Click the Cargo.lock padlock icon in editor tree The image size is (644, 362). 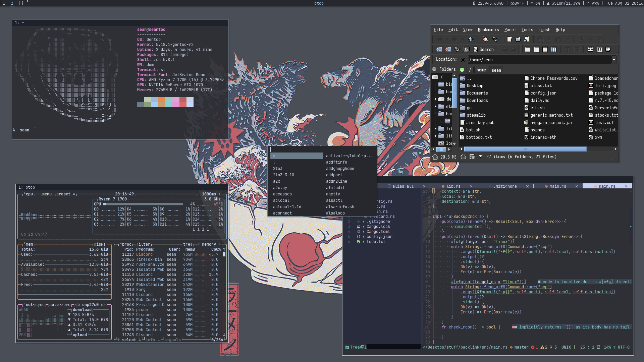coord(359,227)
